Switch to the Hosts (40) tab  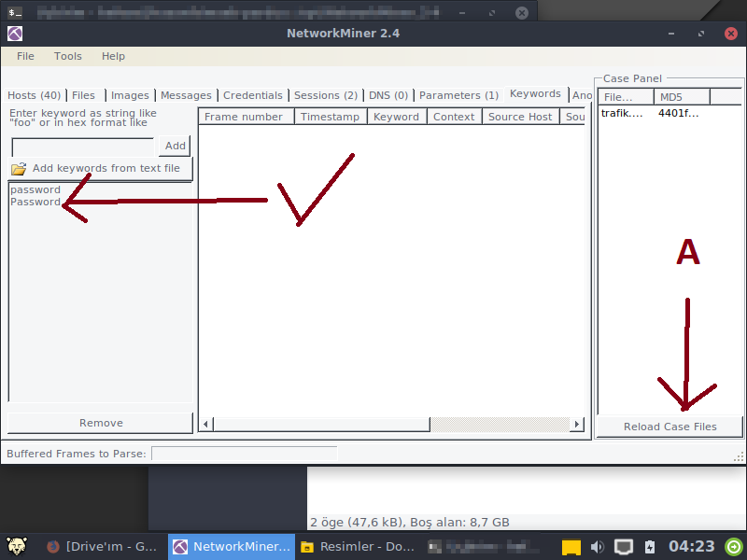pyautogui.click(x=35, y=95)
